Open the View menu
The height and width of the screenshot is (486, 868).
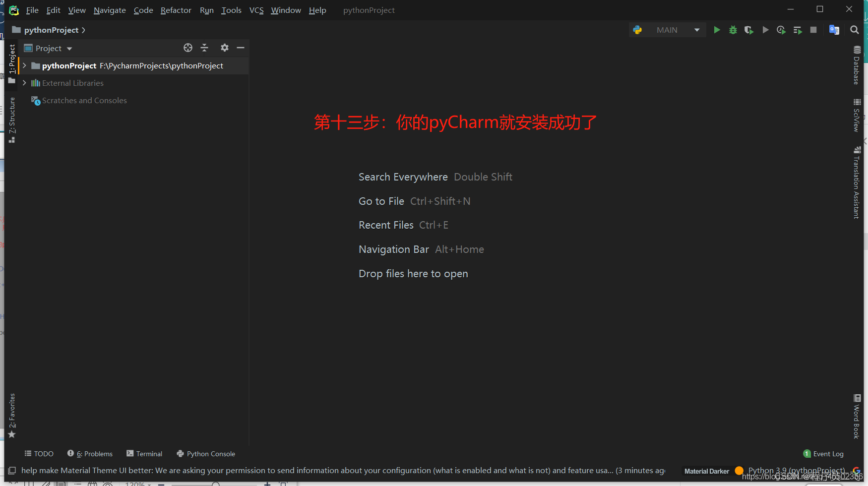77,10
